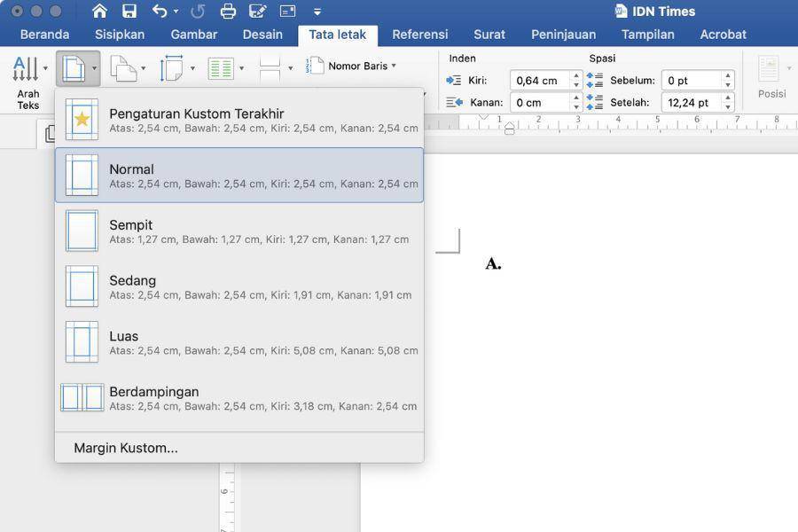
Task: Redo the last action
Action: coord(198,12)
